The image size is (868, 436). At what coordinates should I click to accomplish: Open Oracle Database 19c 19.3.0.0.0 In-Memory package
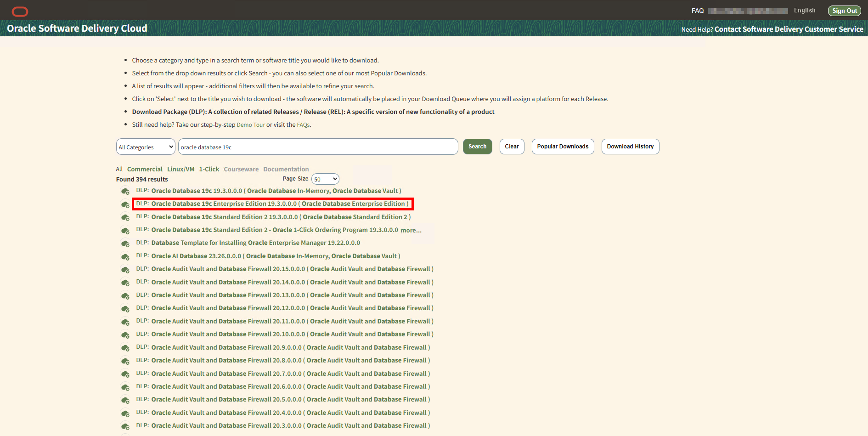[x=276, y=191]
